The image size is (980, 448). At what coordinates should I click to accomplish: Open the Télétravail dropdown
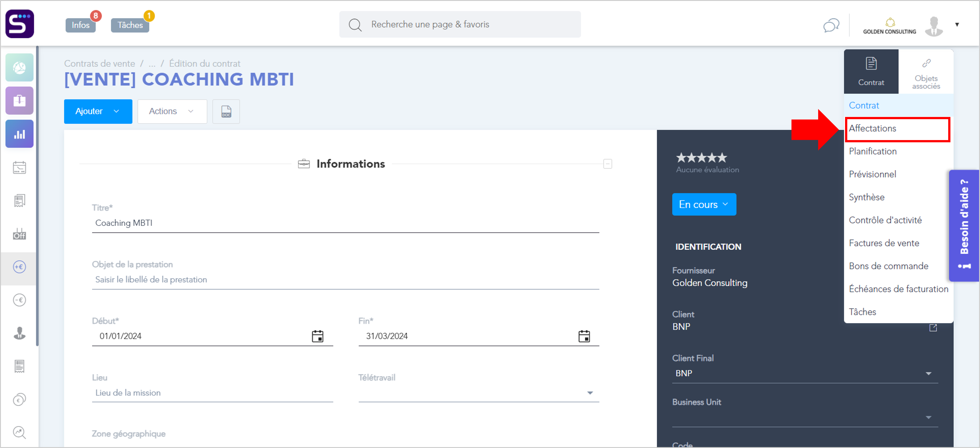point(479,393)
